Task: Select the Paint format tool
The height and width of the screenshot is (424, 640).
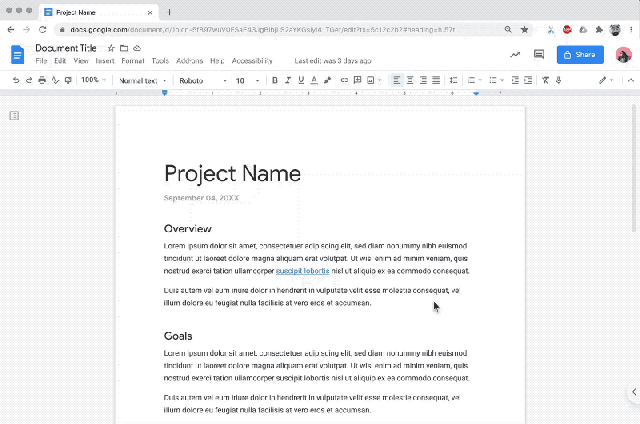Action: [x=68, y=80]
